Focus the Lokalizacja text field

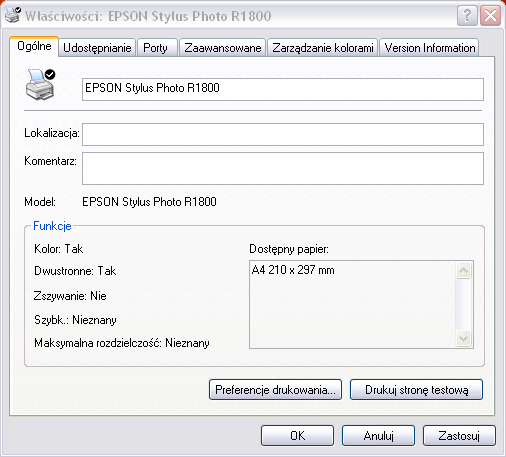[x=283, y=134]
